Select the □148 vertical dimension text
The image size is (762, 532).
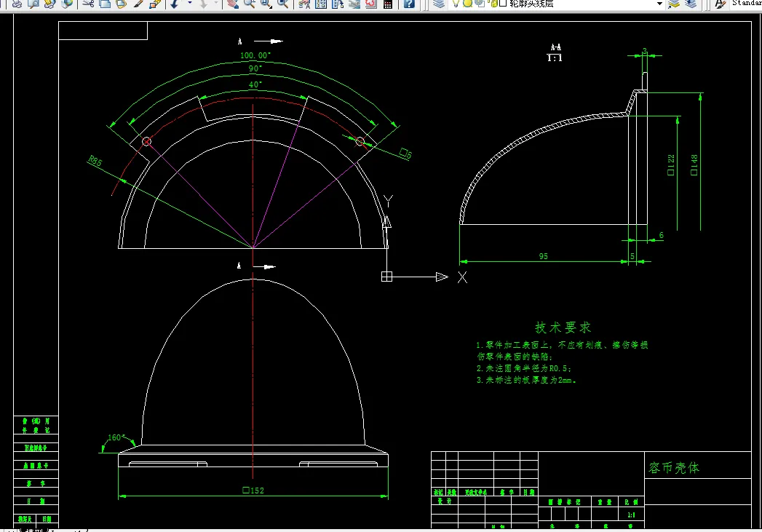(x=694, y=165)
